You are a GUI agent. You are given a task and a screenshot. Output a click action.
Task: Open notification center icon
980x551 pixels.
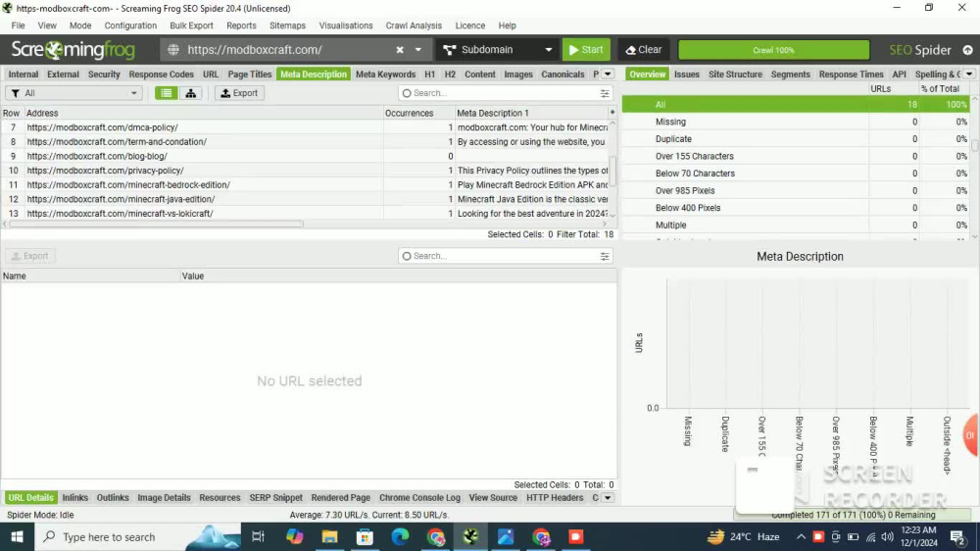pyautogui.click(x=957, y=536)
